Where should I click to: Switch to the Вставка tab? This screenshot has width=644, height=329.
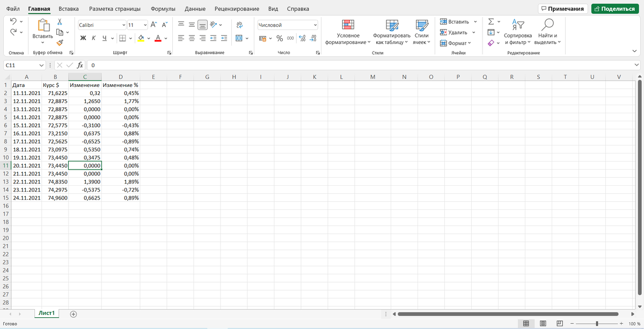point(69,9)
